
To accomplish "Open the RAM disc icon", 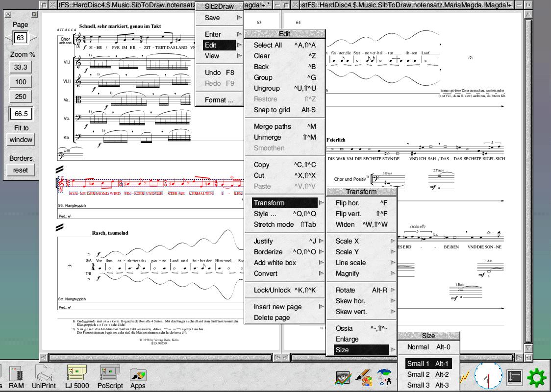I will click(x=16, y=376).
